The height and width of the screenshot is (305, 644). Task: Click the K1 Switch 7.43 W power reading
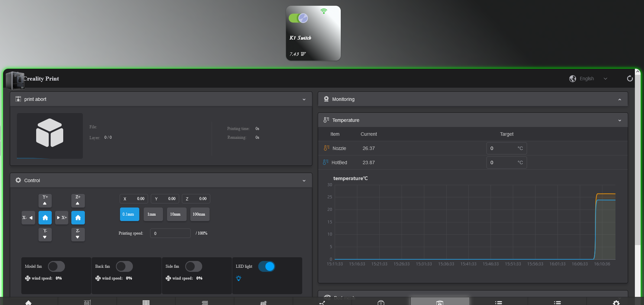pos(297,54)
